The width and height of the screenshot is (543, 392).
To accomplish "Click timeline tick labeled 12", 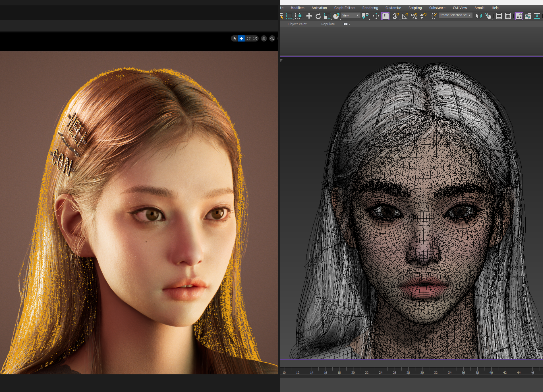I will pyautogui.click(x=298, y=373).
